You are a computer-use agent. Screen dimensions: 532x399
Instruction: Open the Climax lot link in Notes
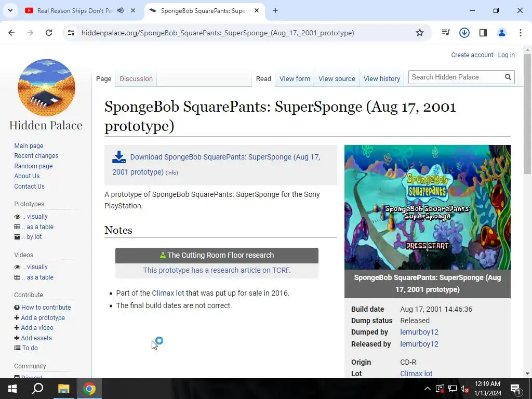pyautogui.click(x=168, y=293)
